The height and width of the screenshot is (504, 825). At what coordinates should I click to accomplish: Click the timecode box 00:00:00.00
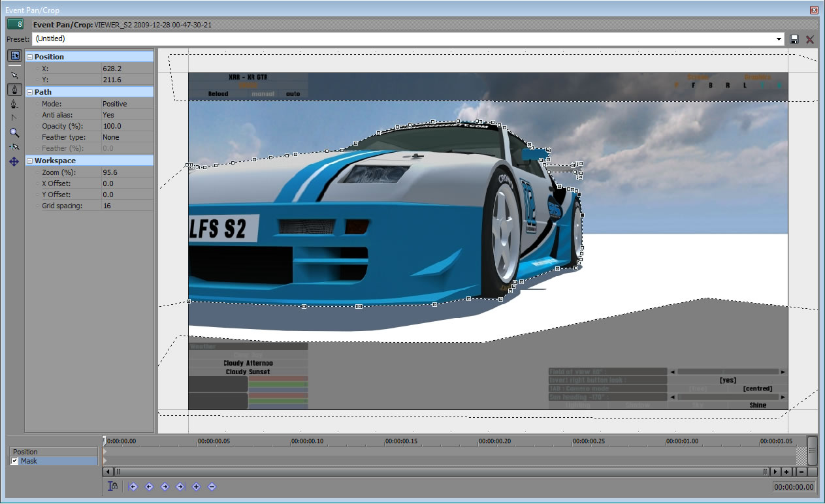(794, 487)
